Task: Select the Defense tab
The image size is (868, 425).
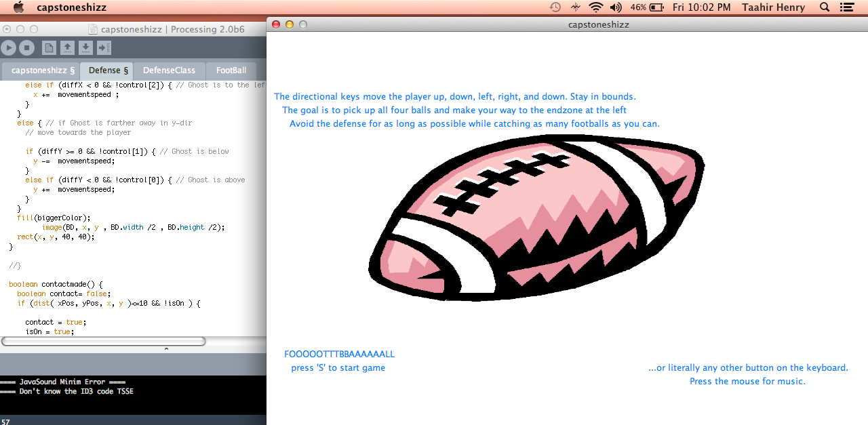Action: [x=107, y=70]
